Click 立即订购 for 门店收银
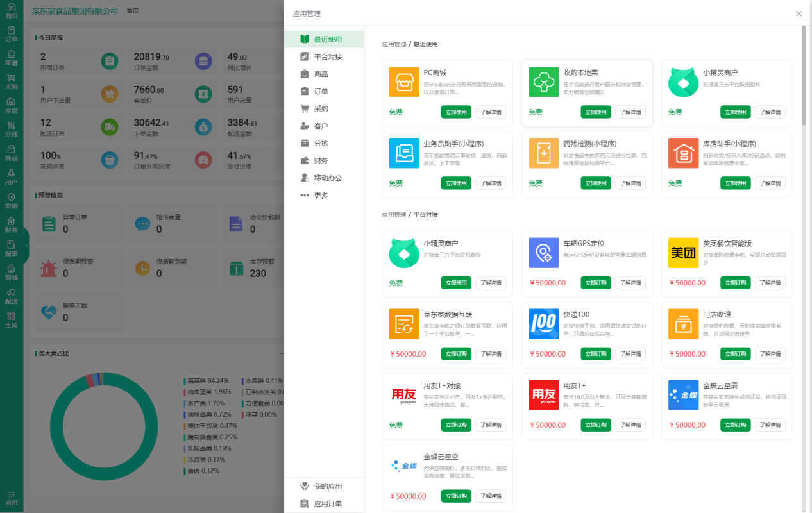The width and height of the screenshot is (812, 513). pyautogui.click(x=736, y=354)
